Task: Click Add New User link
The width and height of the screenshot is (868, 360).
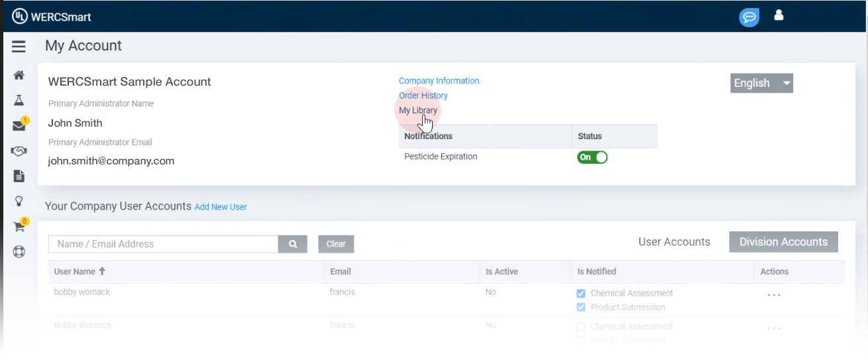Action: point(221,207)
